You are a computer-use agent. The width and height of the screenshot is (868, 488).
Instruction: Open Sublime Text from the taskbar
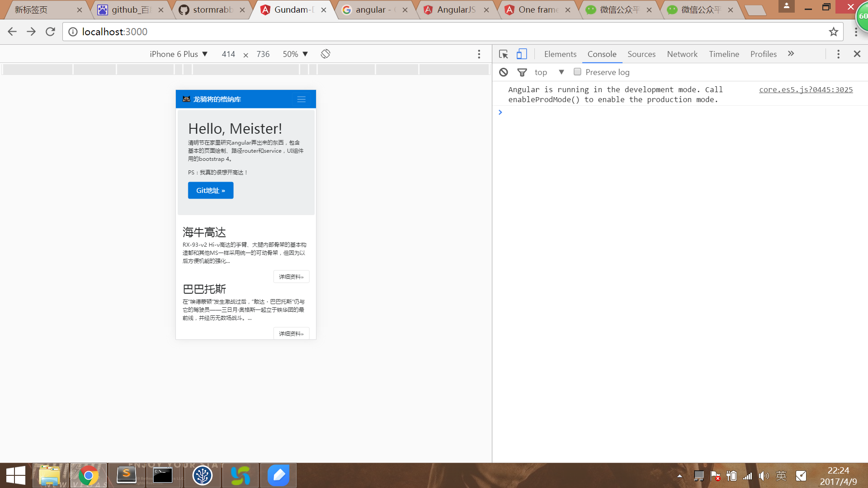pos(127,475)
